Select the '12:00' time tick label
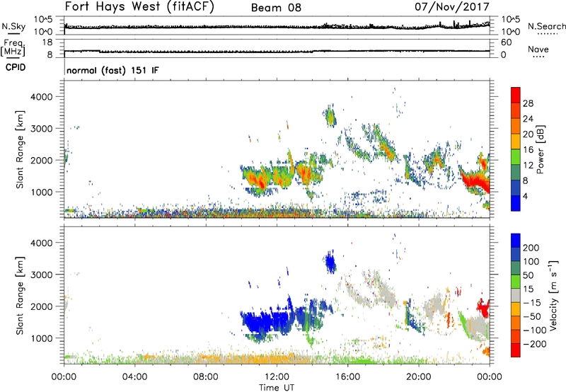The height and width of the screenshot is (392, 566). coord(277,377)
